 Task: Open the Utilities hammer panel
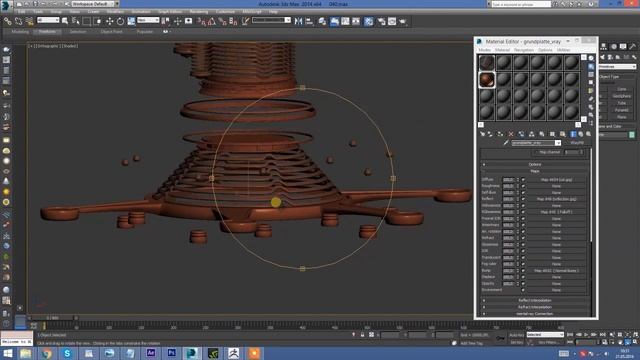pos(632,47)
